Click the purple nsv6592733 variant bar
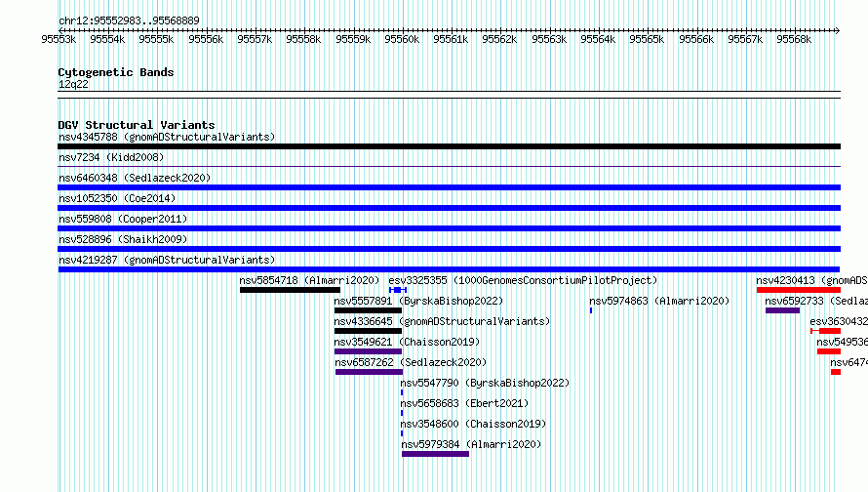The height and width of the screenshot is (492, 868). 783,310
